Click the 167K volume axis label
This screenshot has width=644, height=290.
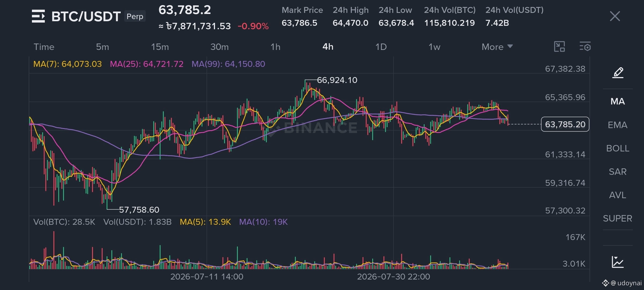[575, 237]
